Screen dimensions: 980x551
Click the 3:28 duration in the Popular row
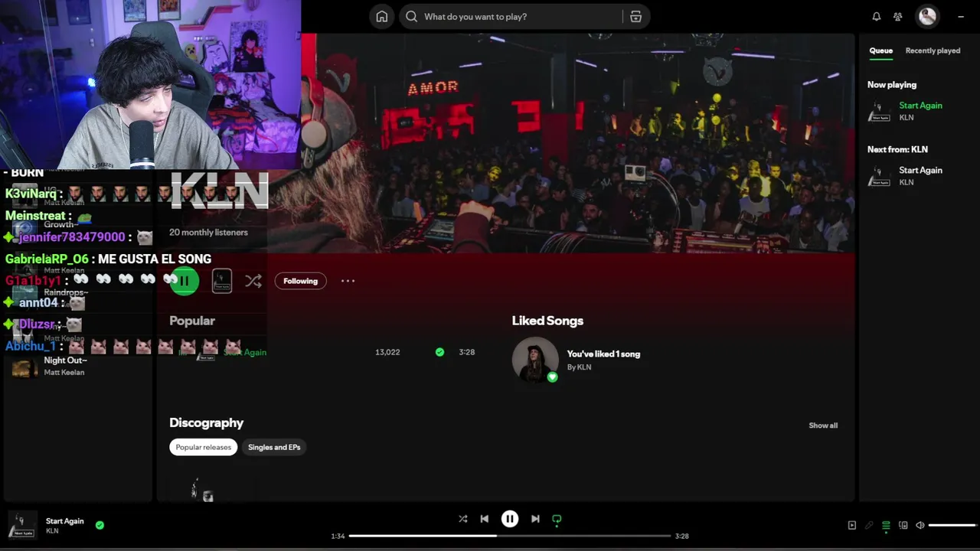pyautogui.click(x=467, y=352)
